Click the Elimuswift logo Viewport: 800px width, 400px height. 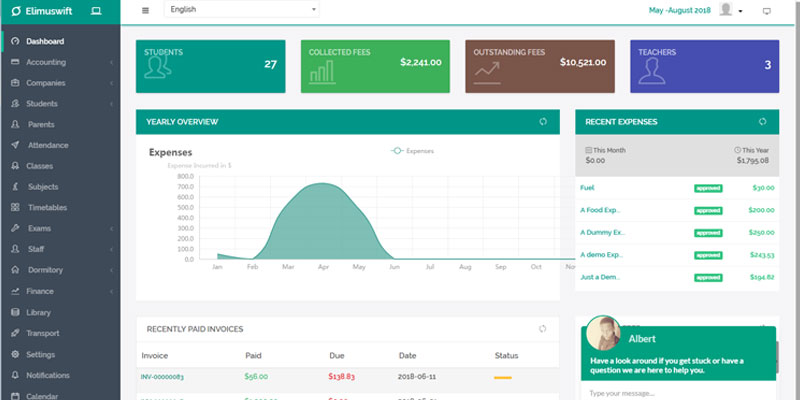[48, 11]
